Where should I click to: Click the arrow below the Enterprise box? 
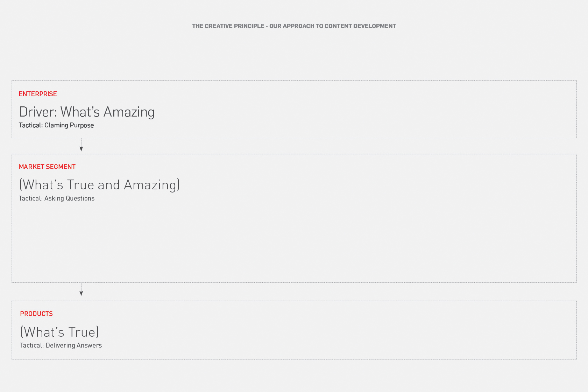coord(81,145)
